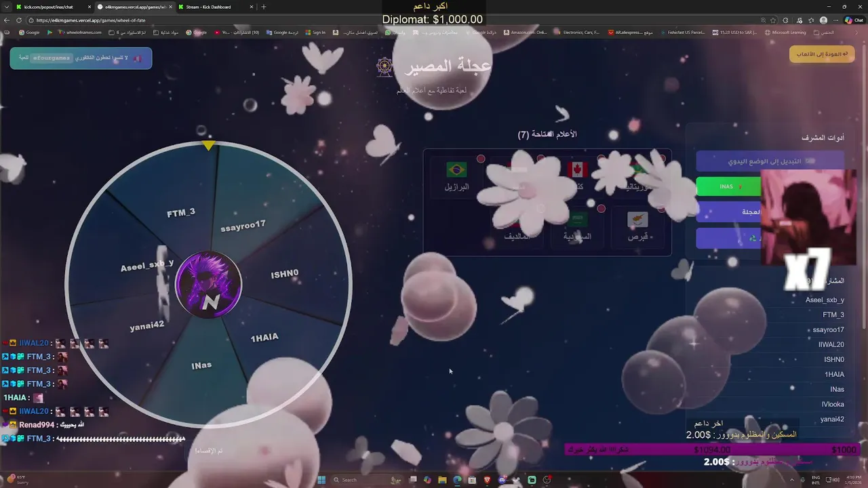Select the e4kmgames wheel-of-fate tab
The image size is (868, 488).
pyautogui.click(x=134, y=7)
